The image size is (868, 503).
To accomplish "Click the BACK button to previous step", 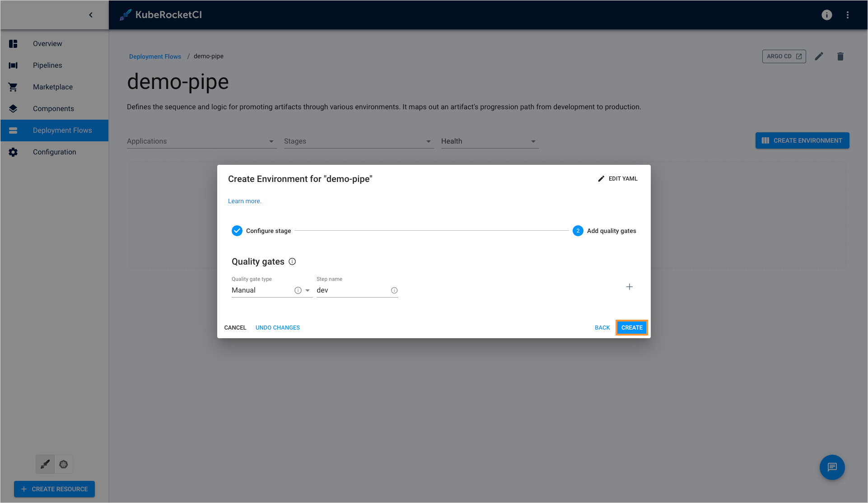I will (602, 327).
